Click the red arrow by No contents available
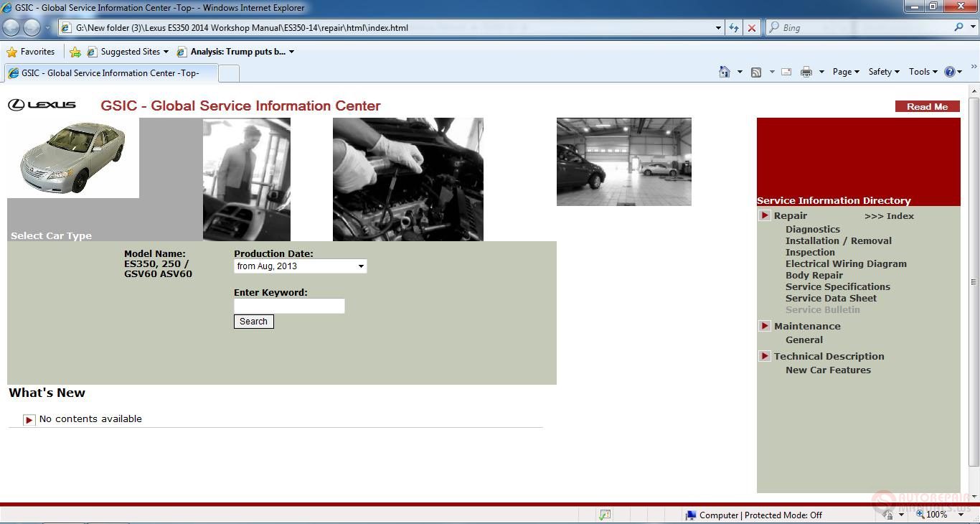This screenshot has width=980, height=524. coord(29,420)
